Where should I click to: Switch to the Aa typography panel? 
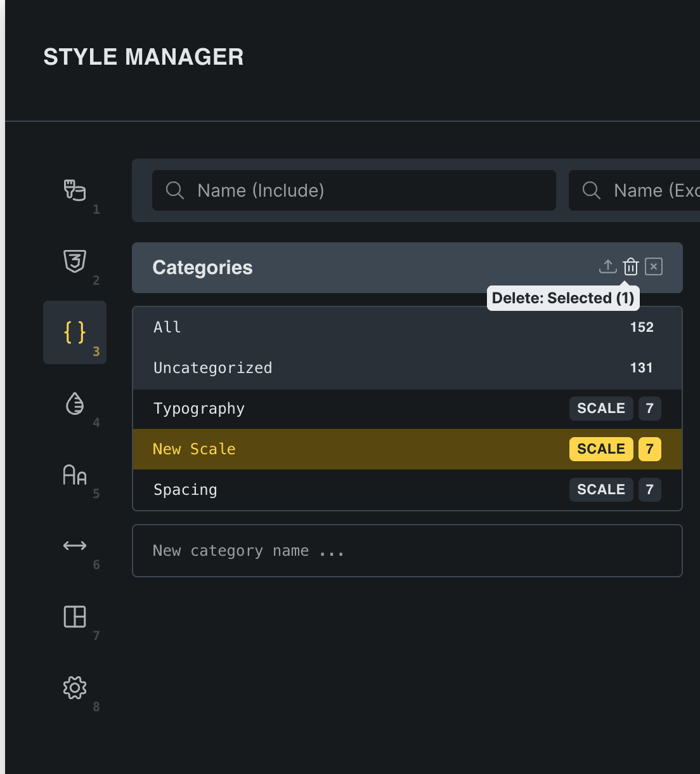point(74,475)
